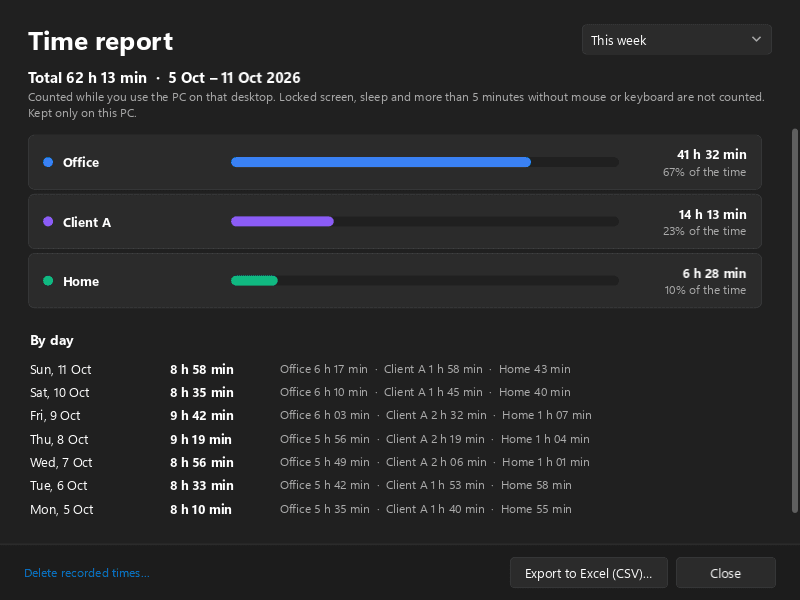This screenshot has width=800, height=600.
Task: Click Home 40 min entry
Action: [x=535, y=392]
